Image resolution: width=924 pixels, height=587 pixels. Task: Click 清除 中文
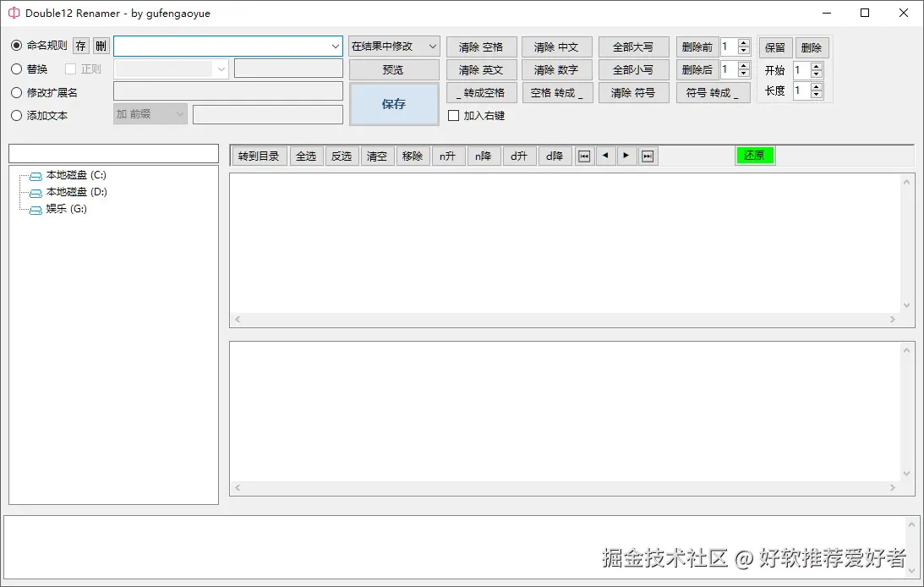point(557,47)
